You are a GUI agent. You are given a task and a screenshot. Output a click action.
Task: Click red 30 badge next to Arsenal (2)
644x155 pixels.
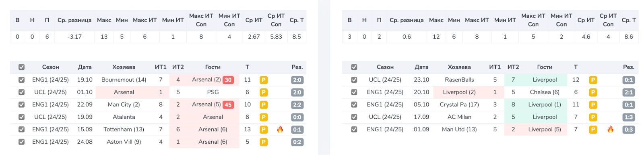pos(228,80)
